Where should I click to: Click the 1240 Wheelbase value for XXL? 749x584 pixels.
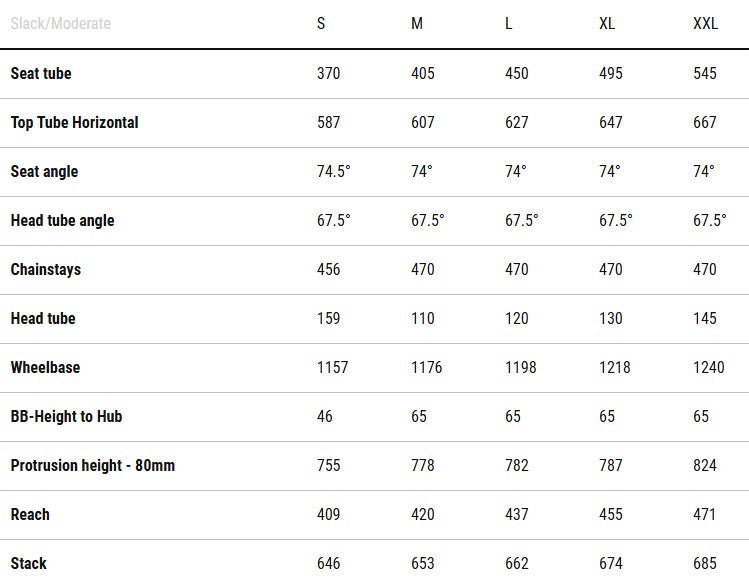coord(709,367)
